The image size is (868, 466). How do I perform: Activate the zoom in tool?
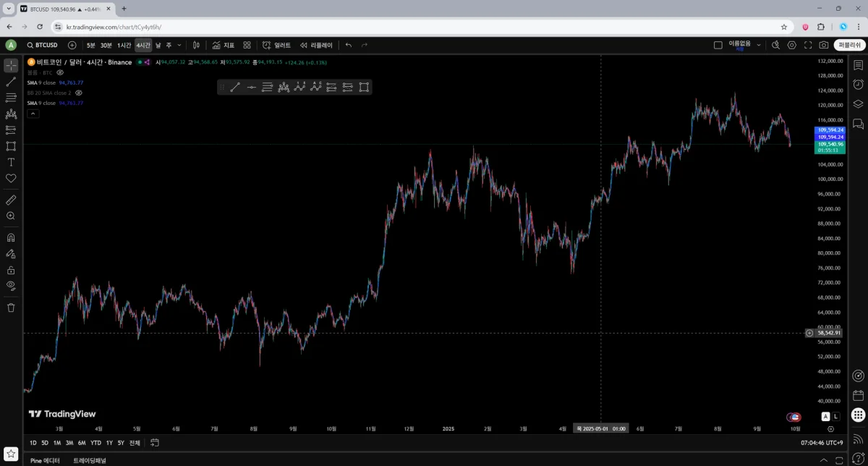[11, 216]
